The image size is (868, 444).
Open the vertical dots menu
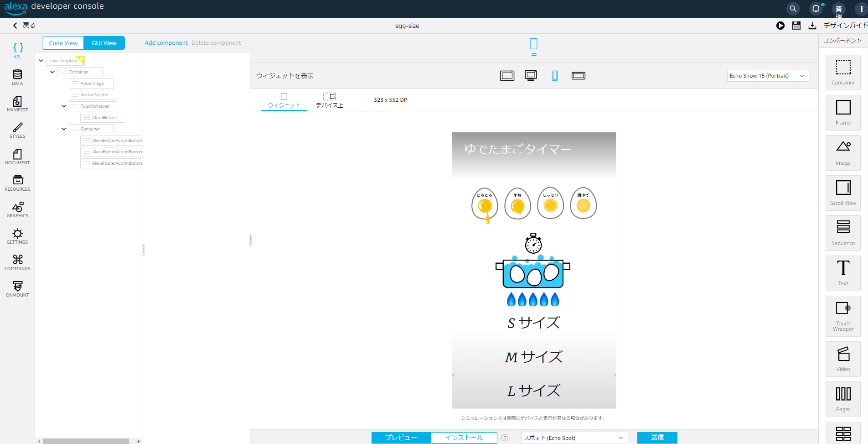pos(861,9)
